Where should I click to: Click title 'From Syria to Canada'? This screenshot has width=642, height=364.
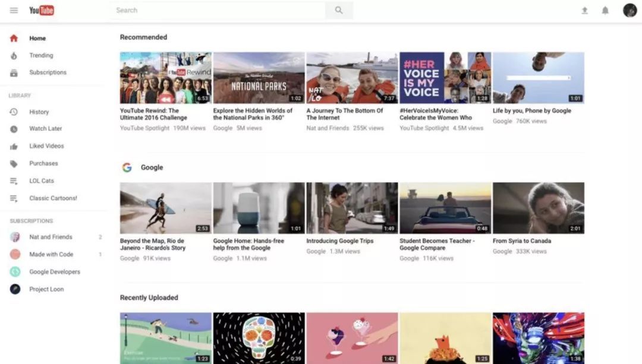click(522, 241)
